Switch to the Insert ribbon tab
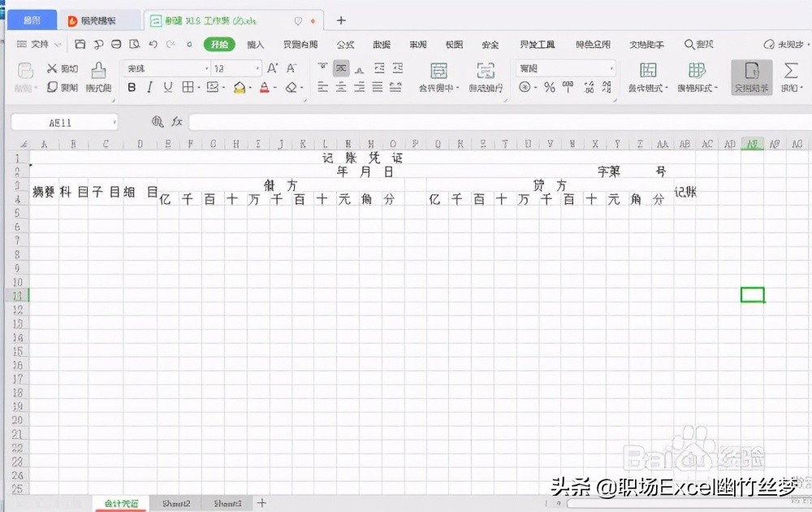The width and height of the screenshot is (812, 512). 255,45
